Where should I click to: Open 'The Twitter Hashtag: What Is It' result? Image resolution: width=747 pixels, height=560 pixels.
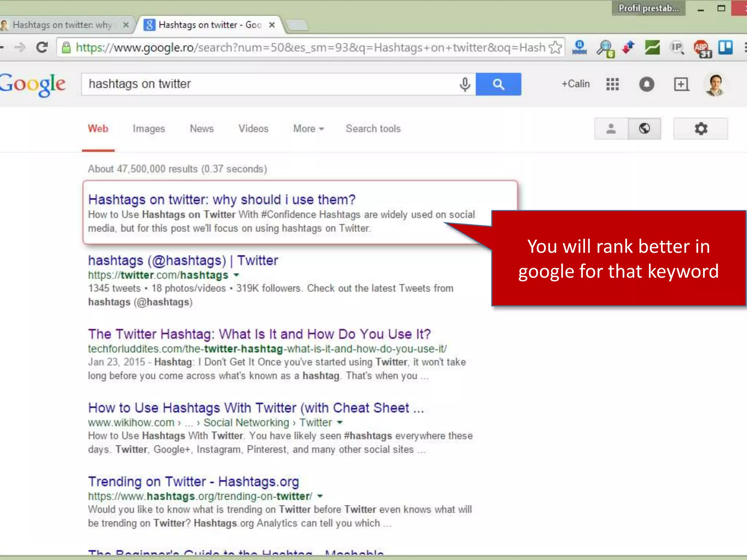coord(259,334)
